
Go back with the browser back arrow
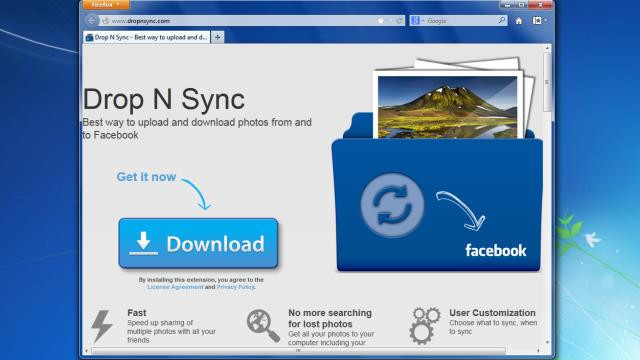(x=91, y=20)
